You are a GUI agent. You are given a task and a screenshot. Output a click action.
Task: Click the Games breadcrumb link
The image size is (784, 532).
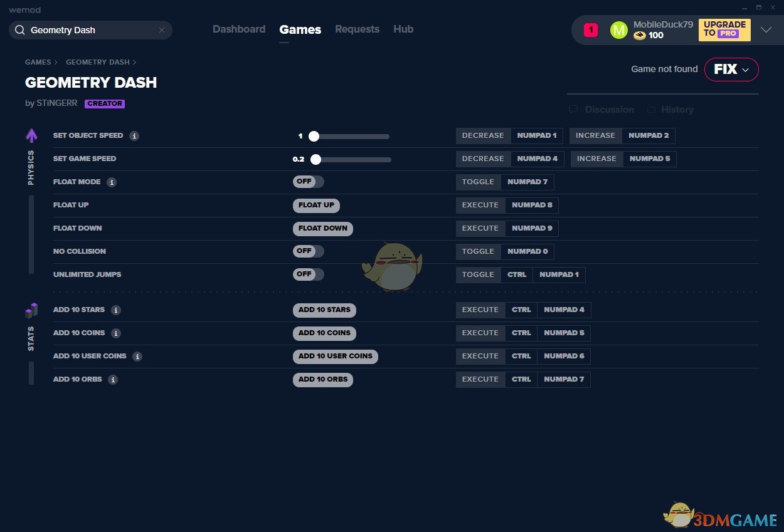[x=38, y=62]
